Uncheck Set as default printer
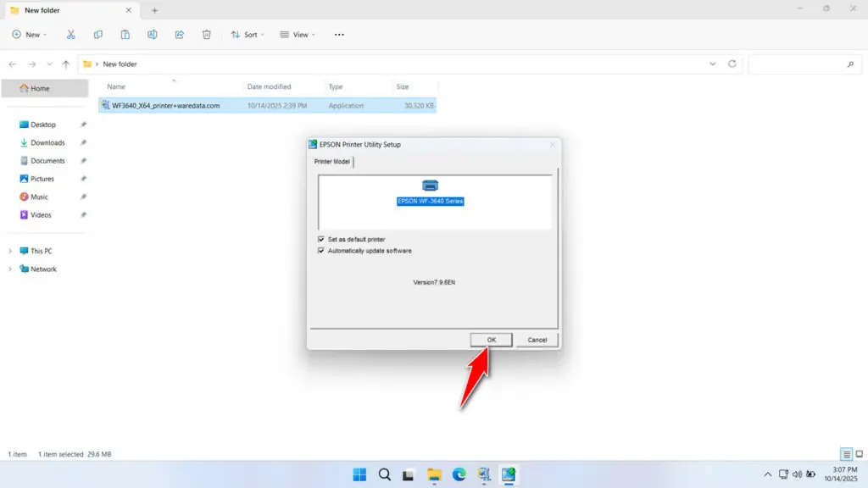The height and width of the screenshot is (488, 868). [x=321, y=239]
